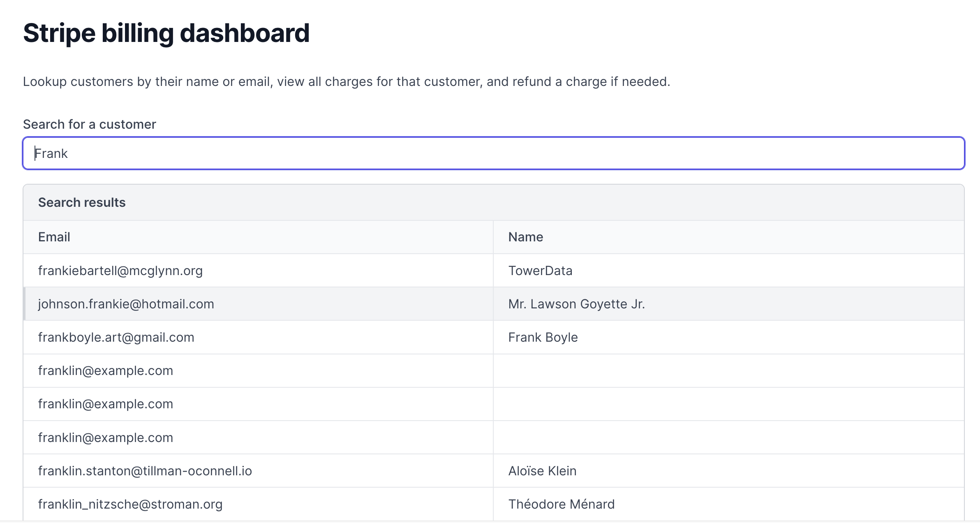This screenshot has width=980, height=523.
Task: Click the Search for a customer label
Action: [x=90, y=124]
